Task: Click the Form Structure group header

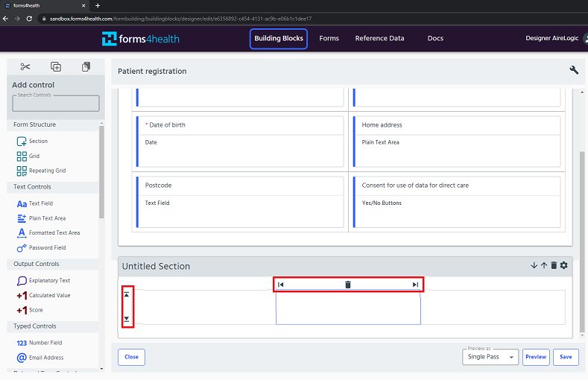Action: 53,124
